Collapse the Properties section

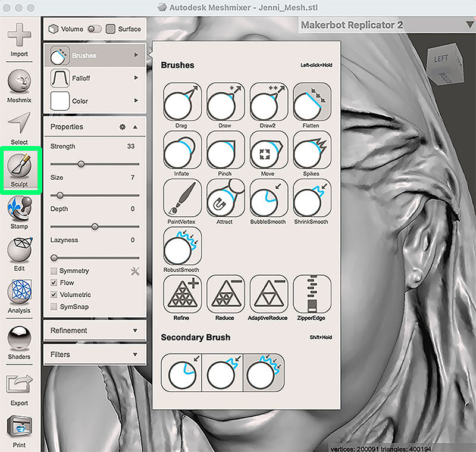coord(136,127)
